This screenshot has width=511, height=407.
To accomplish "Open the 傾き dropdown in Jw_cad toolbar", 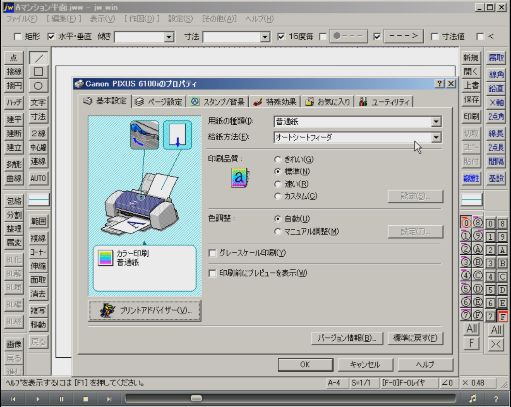I will [x=169, y=37].
